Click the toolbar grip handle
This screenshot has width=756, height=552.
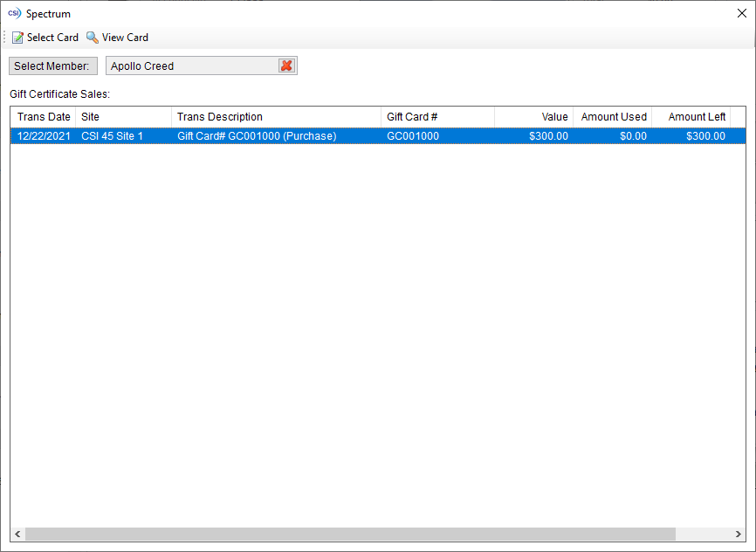pyautogui.click(x=4, y=38)
